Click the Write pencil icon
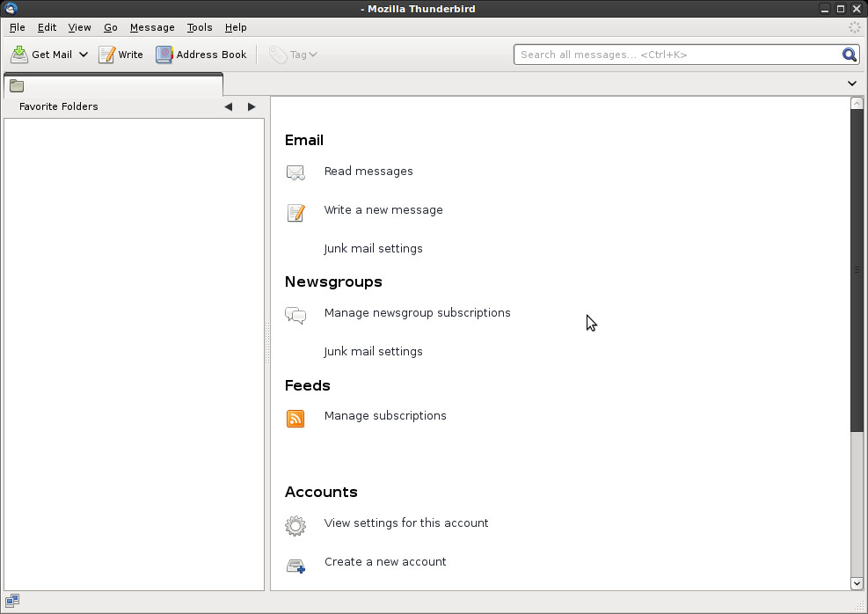This screenshot has width=868, height=614. click(x=106, y=55)
